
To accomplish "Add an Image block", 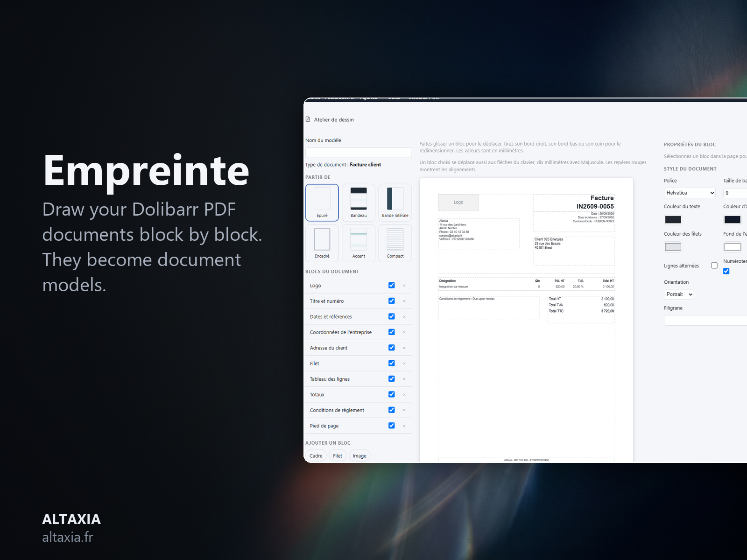I will [x=359, y=456].
